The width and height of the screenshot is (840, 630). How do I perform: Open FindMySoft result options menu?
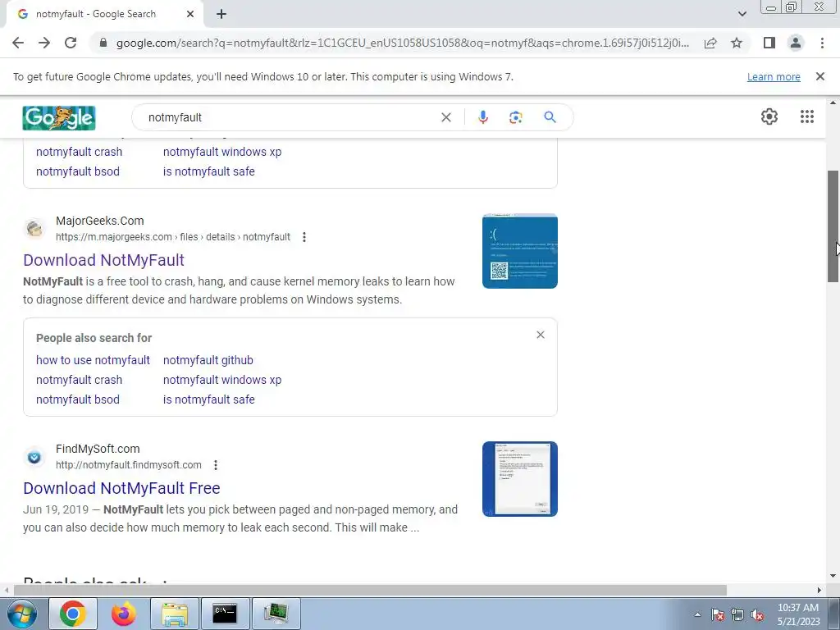click(216, 465)
